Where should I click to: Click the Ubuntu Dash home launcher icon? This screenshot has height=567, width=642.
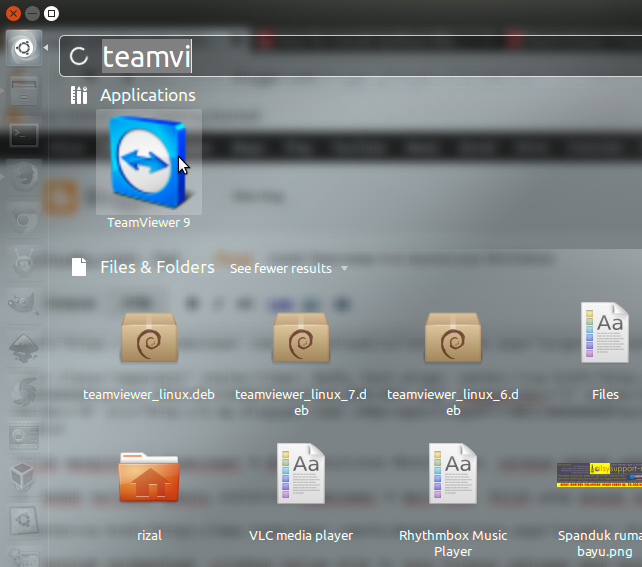(x=24, y=48)
